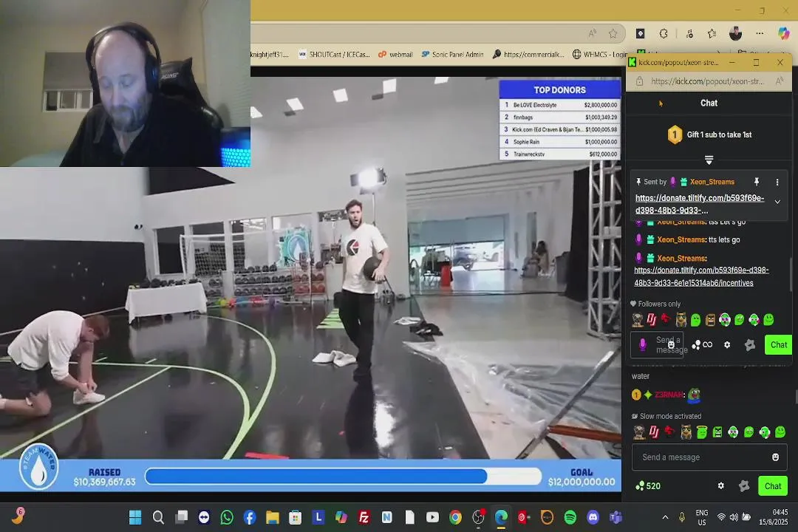798x532 pixels.
Task: Open the Sonic Panel Admin bookmark
Action: (x=452, y=55)
